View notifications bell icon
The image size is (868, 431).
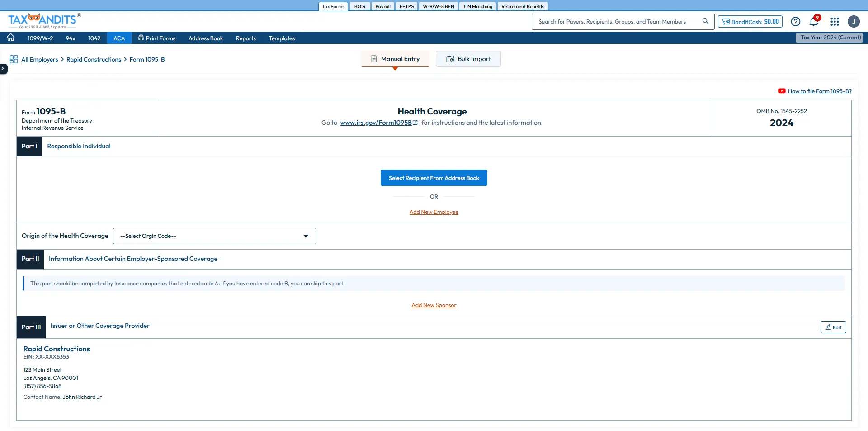pyautogui.click(x=814, y=21)
